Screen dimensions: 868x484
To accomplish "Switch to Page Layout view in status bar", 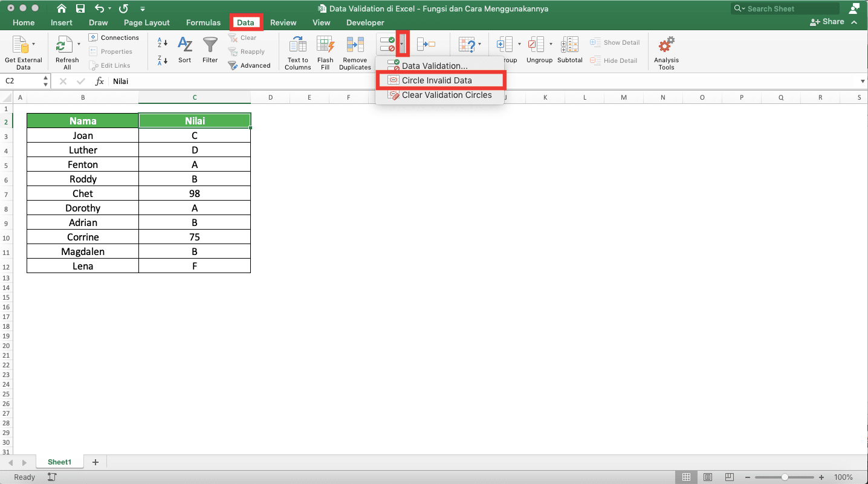I will tap(708, 477).
